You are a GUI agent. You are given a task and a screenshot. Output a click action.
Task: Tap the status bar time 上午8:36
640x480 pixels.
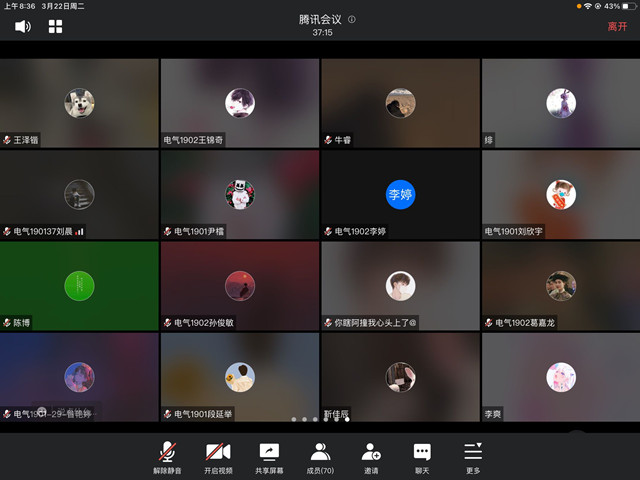click(x=20, y=6)
